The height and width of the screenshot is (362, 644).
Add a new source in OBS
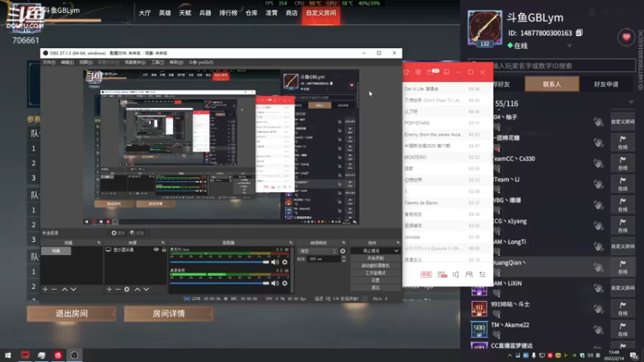(109, 290)
